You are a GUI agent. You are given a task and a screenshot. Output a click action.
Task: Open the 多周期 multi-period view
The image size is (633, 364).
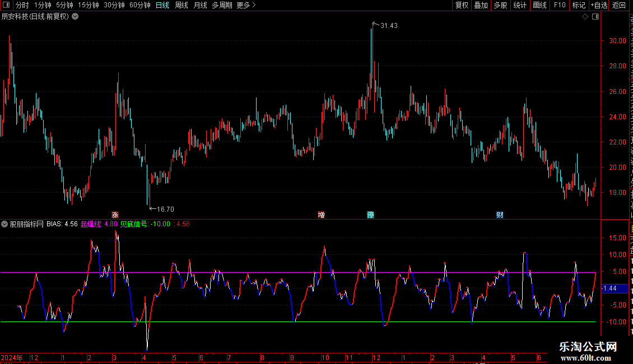[x=222, y=5]
